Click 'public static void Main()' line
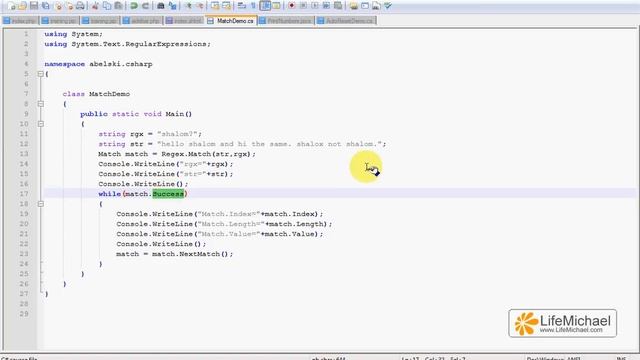The height and width of the screenshot is (360, 640). point(136,114)
